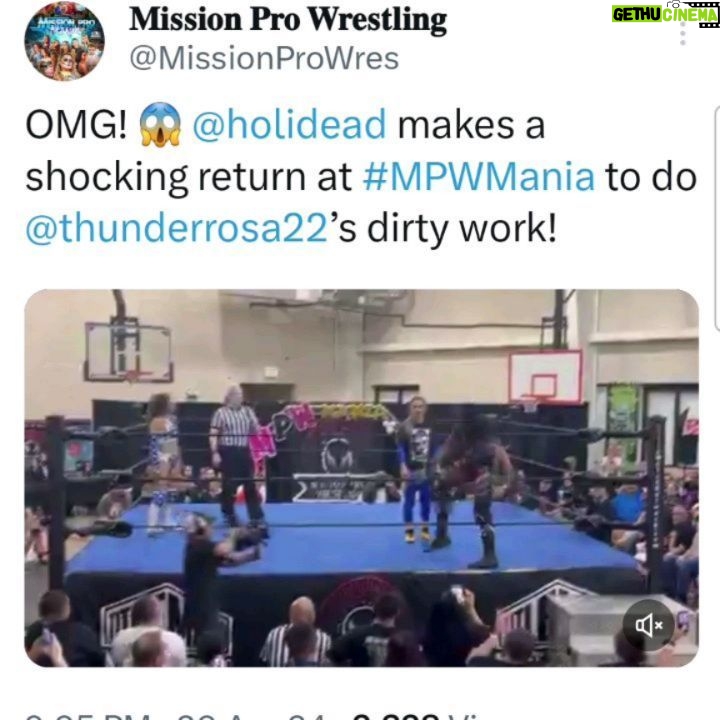The height and width of the screenshot is (720, 720).
Task: Click the "OMG!" text at the post start
Action: click(x=76, y=125)
